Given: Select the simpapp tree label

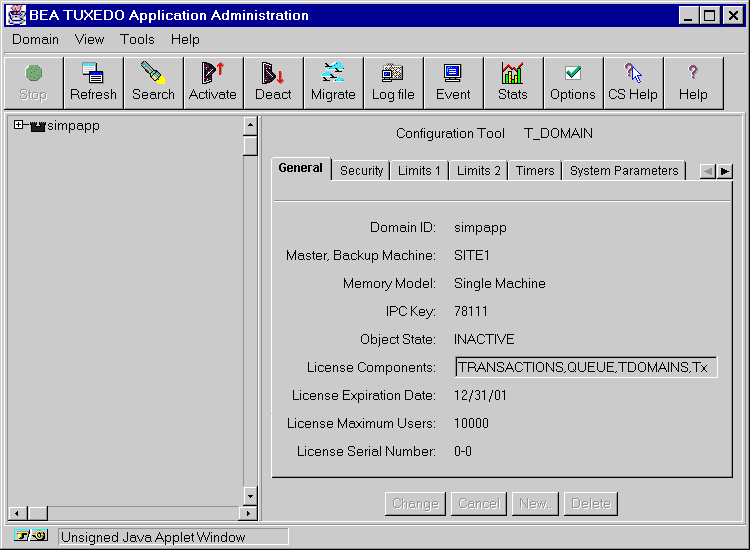Looking at the screenshot, I should tap(73, 126).
